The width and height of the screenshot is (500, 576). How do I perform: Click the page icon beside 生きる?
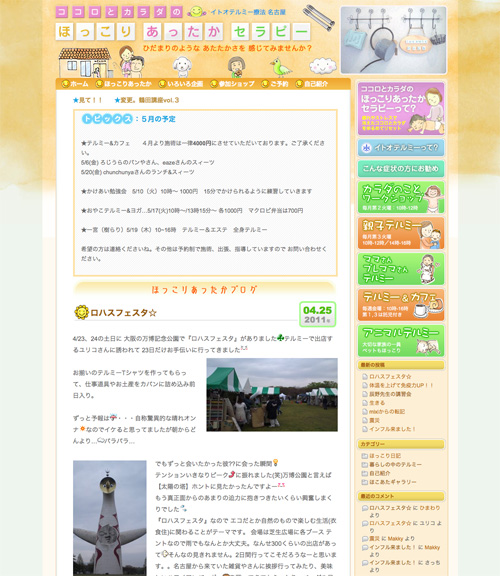click(x=365, y=403)
